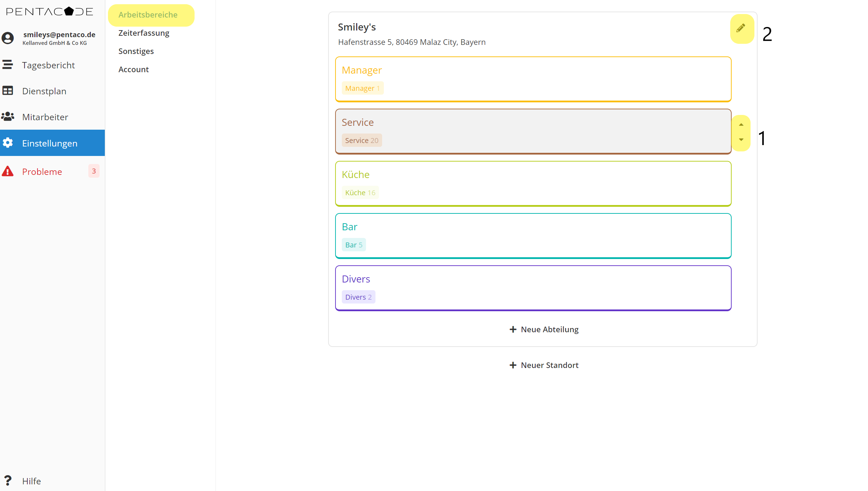Viewport: 868px width, 491px height.
Task: Click the pencil edit icon for Smiley's
Action: (741, 28)
